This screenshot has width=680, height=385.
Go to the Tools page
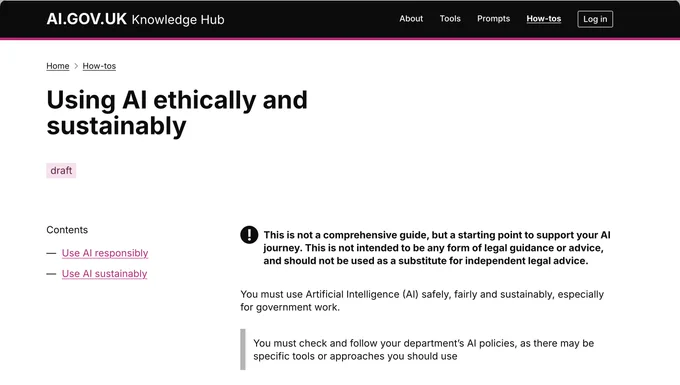pyautogui.click(x=450, y=19)
